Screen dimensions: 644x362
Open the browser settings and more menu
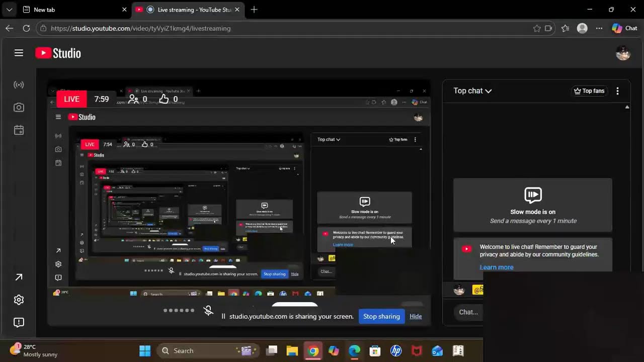click(x=599, y=28)
